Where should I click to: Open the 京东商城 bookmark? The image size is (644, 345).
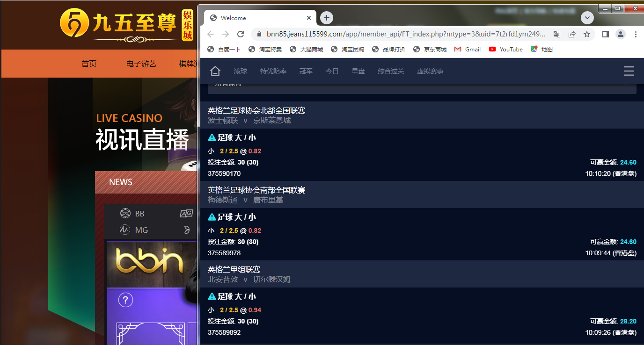430,49
